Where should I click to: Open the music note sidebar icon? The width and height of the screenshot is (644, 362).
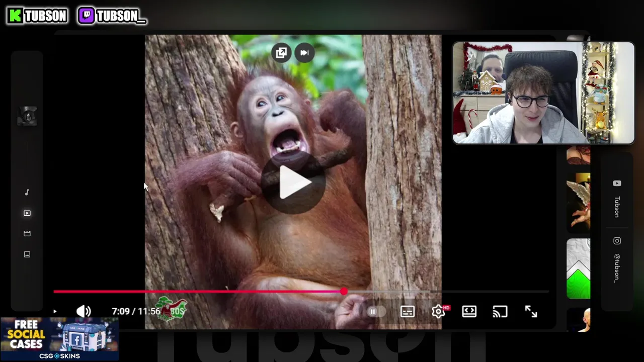coord(27,192)
